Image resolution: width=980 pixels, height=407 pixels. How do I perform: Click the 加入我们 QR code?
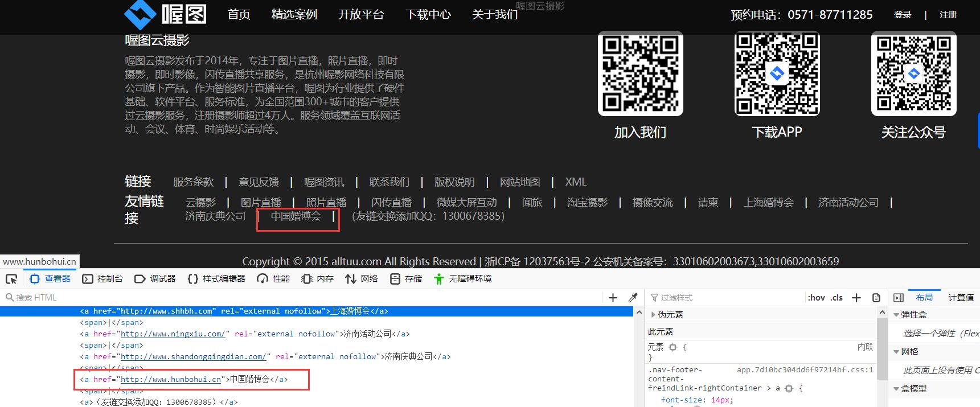point(641,73)
